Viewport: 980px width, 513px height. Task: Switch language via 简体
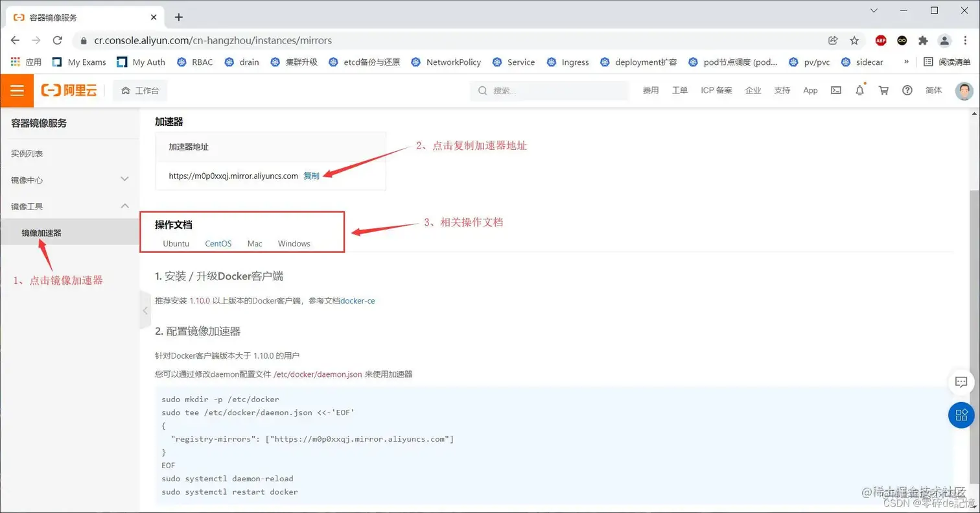934,91
